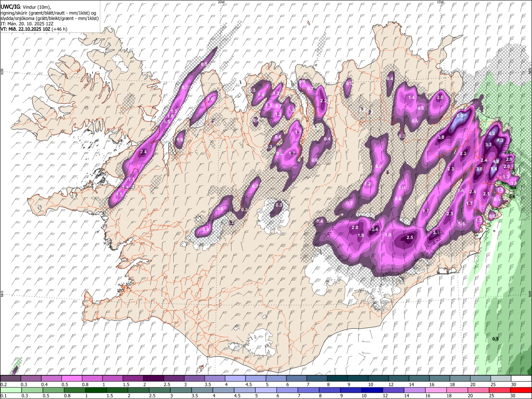Image resolution: width=532 pixels, height=399 pixels.
Task: Pick the palest green swatch between 0.1 and 0.3
Action: [11, 390]
